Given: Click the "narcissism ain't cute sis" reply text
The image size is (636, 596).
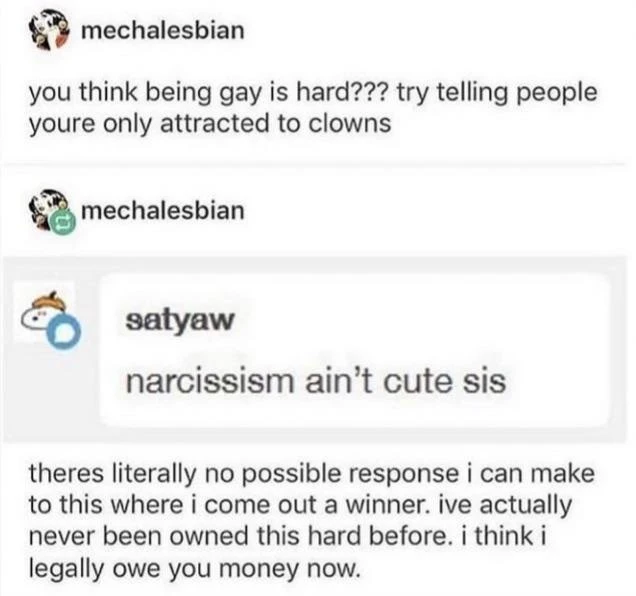Looking at the screenshot, I should tap(316, 382).
